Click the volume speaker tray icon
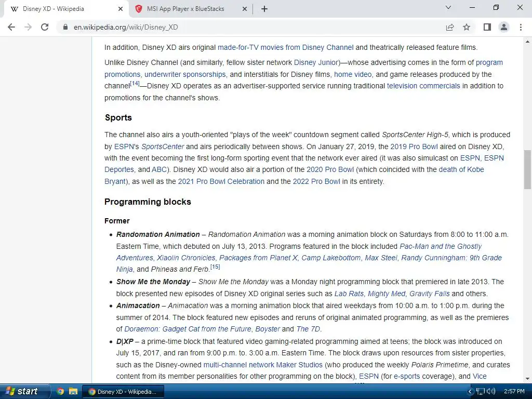 [x=490, y=392]
